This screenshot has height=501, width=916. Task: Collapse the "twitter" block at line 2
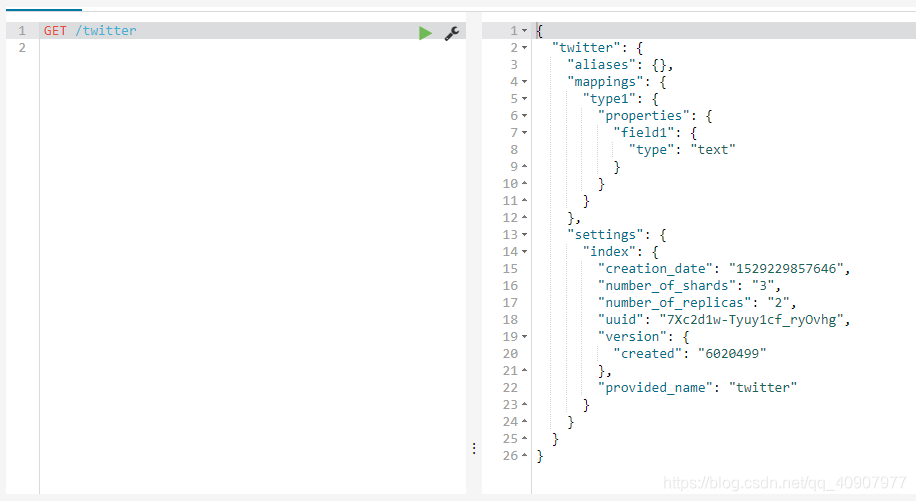coord(525,47)
